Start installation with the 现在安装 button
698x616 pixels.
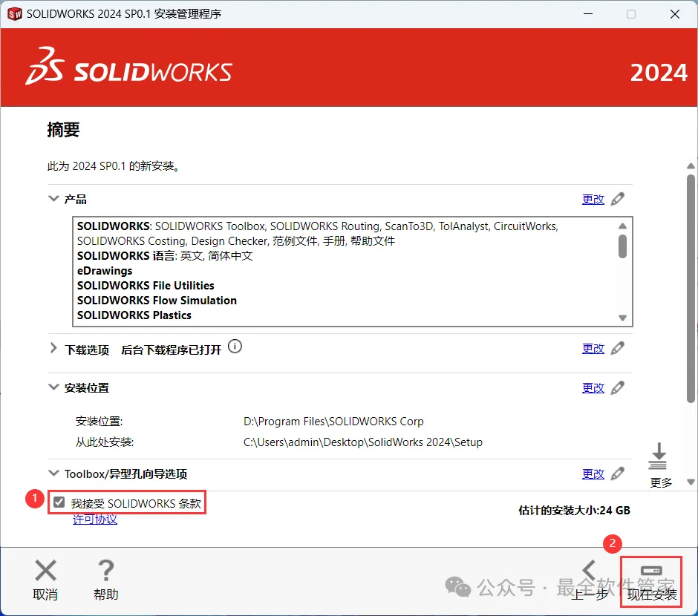[651, 582]
